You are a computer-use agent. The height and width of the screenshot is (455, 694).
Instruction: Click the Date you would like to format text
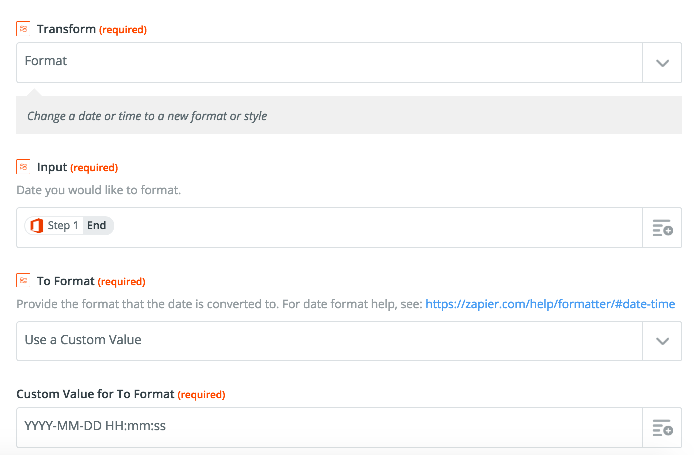tap(99, 190)
